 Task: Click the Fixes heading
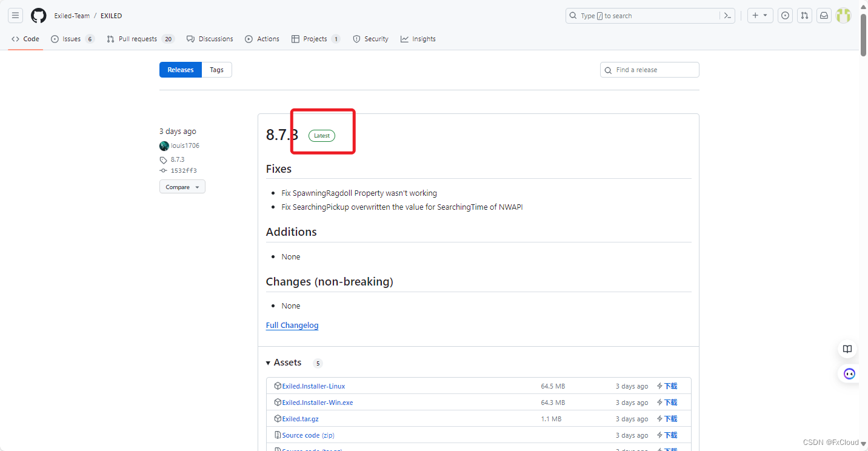coord(279,169)
